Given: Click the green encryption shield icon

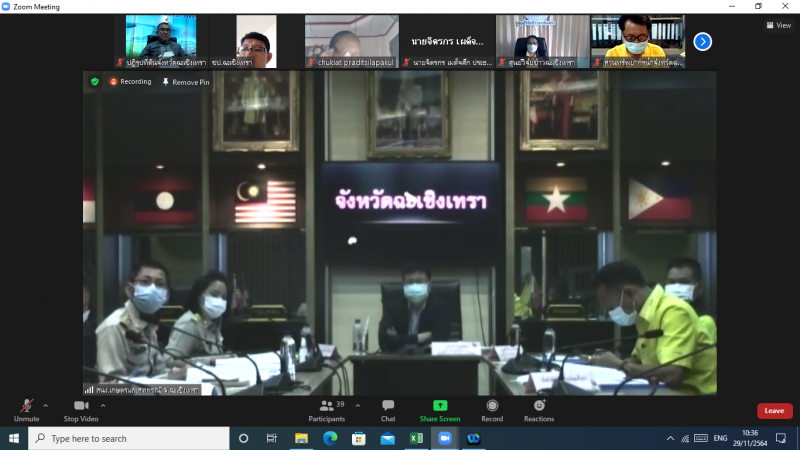Looking at the screenshot, I should (94, 82).
